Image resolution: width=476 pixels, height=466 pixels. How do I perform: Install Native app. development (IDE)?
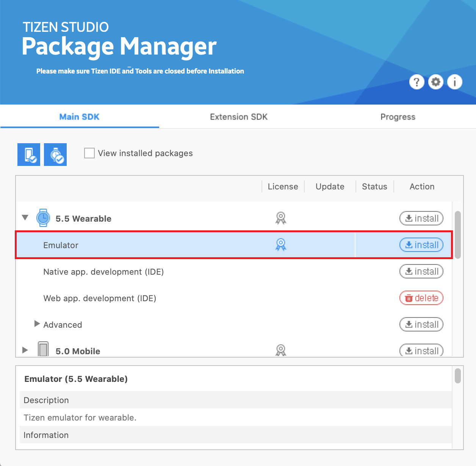click(421, 272)
